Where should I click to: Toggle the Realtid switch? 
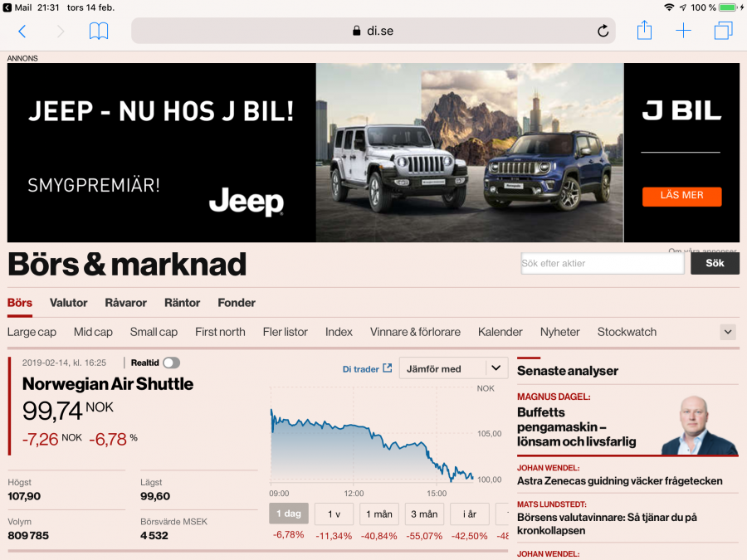coord(171,363)
